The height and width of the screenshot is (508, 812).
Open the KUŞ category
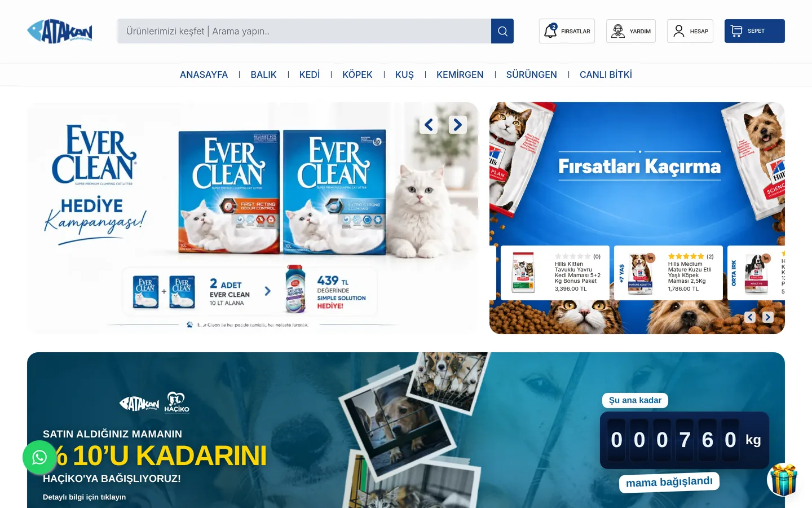click(x=404, y=75)
